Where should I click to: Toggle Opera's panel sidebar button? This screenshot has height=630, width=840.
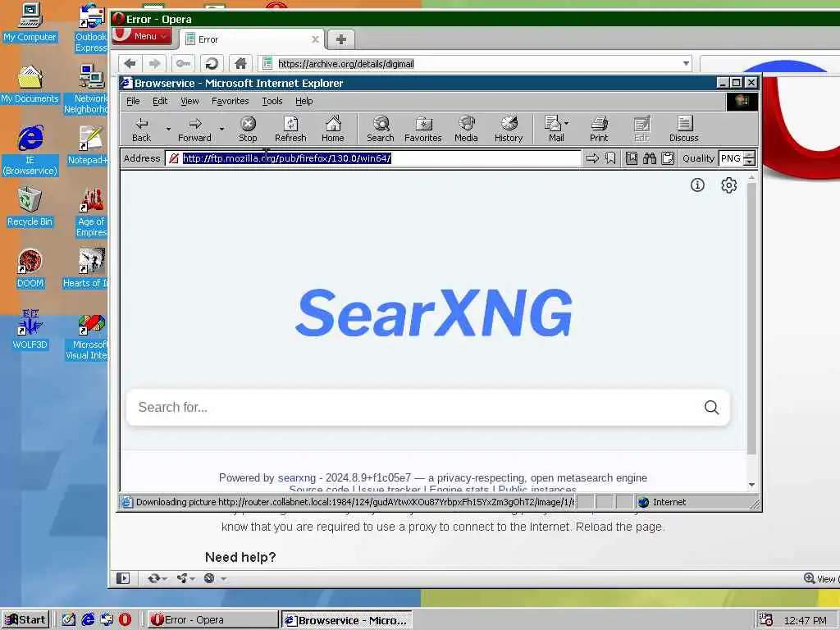tap(123, 578)
